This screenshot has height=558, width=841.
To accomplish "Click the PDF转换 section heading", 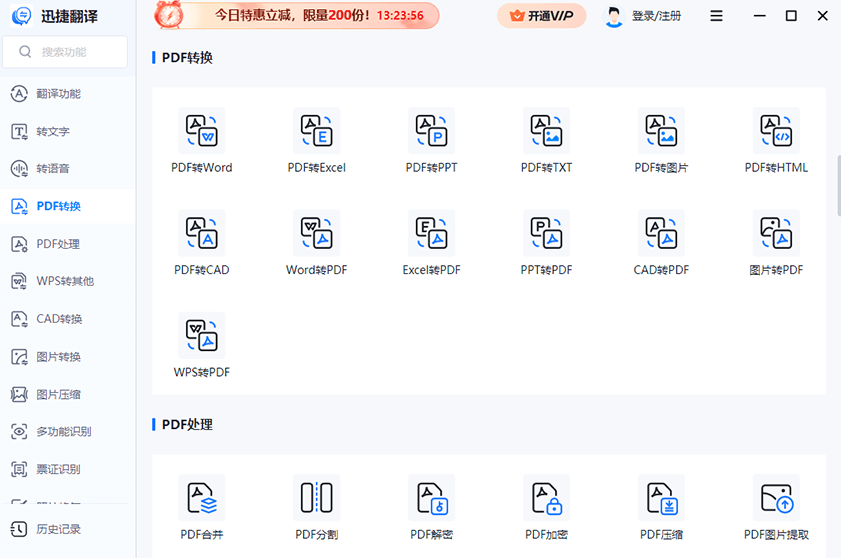I will 187,57.
